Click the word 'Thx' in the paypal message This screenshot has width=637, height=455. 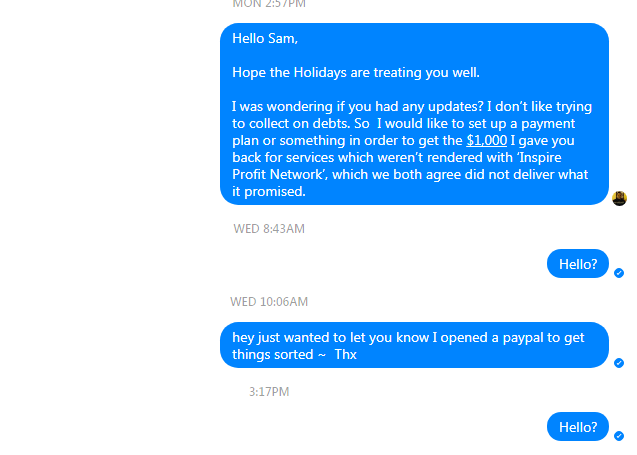click(346, 355)
